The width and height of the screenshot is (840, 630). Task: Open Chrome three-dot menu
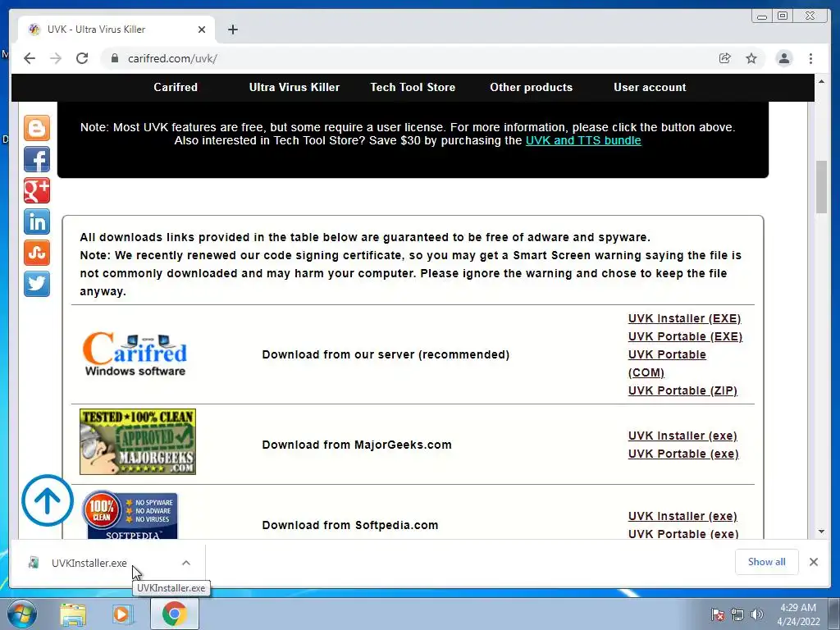tap(810, 58)
